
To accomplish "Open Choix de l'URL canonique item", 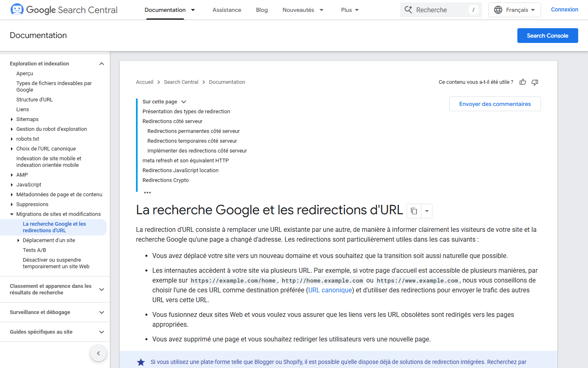I will click(46, 149).
